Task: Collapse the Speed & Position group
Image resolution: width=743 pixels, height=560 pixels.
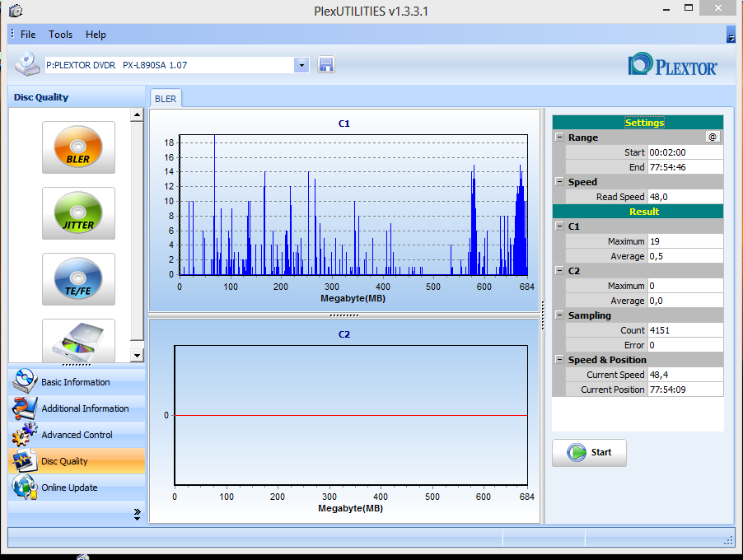Action: tap(559, 360)
